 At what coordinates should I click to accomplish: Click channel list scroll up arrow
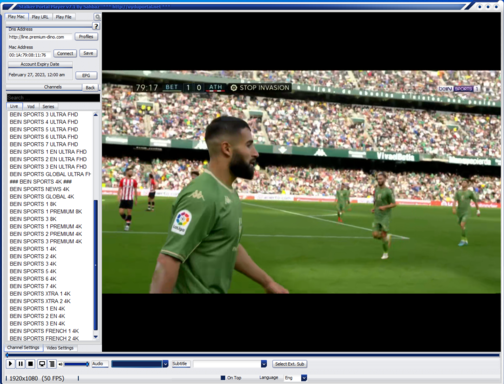coord(96,115)
